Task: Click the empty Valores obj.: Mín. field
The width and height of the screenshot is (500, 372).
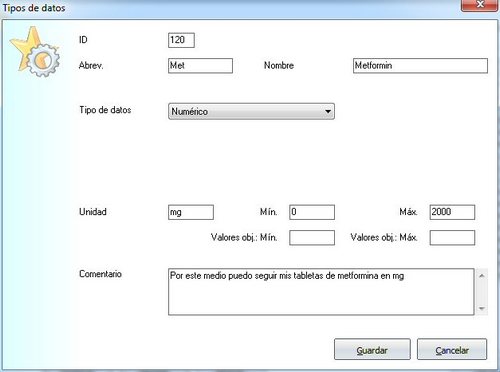Action: coord(312,238)
